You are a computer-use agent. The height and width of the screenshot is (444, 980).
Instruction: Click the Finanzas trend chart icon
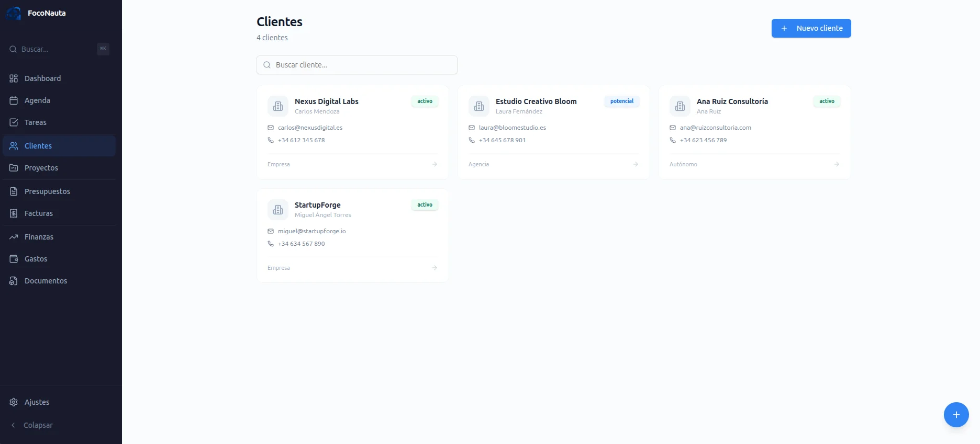click(14, 237)
